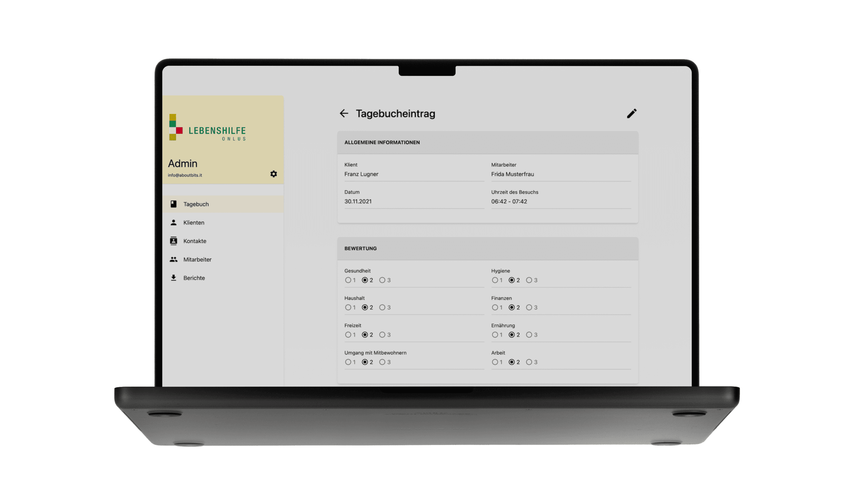Select rating 2 for Ernährung

click(512, 335)
